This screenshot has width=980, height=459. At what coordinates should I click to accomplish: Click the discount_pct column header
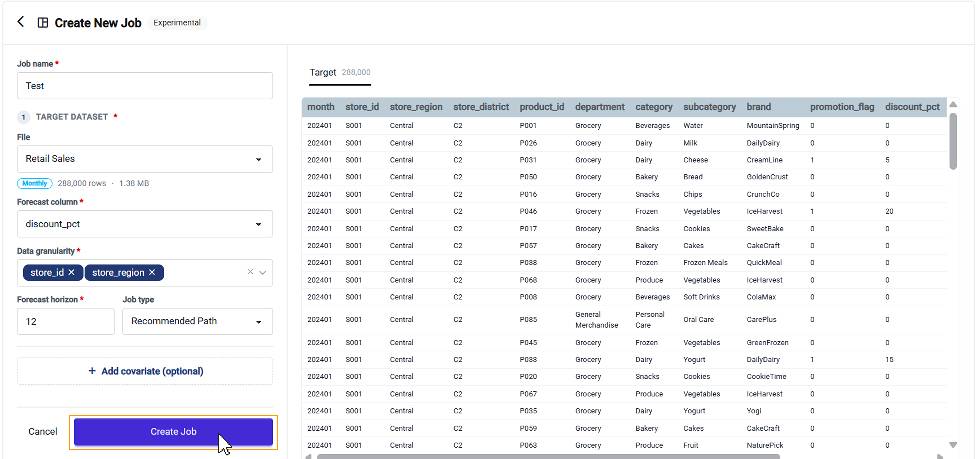(x=912, y=107)
